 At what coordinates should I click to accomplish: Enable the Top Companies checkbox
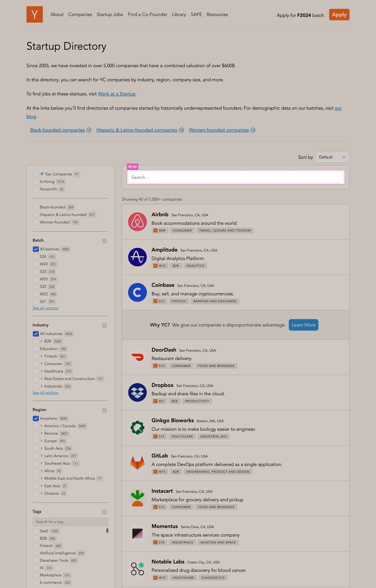[x=36, y=174]
